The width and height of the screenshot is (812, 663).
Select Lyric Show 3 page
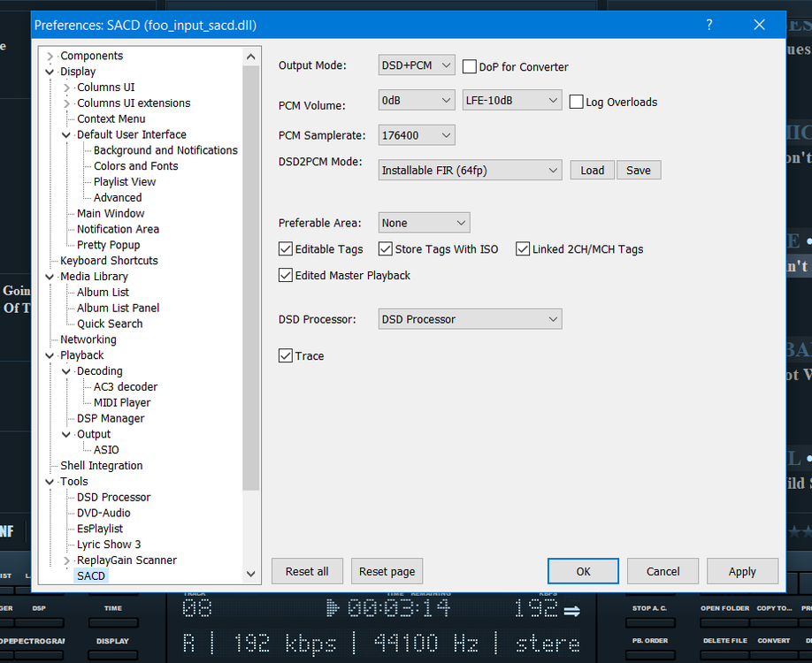pyautogui.click(x=109, y=545)
